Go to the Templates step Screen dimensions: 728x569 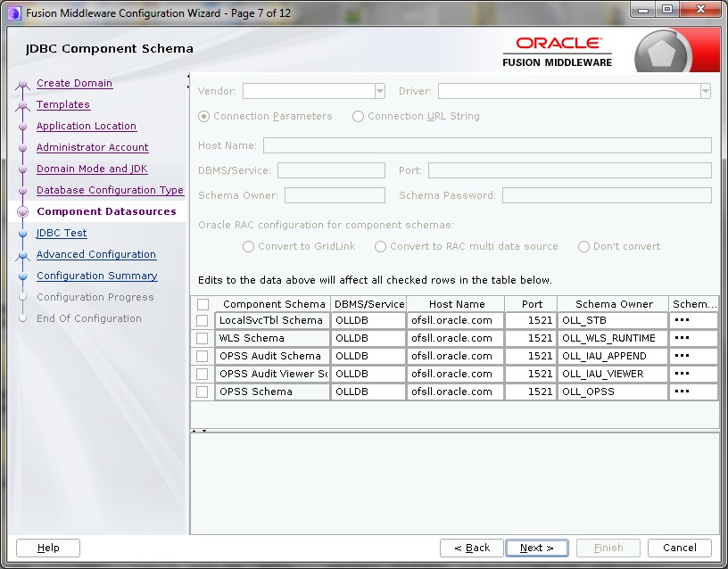point(63,104)
